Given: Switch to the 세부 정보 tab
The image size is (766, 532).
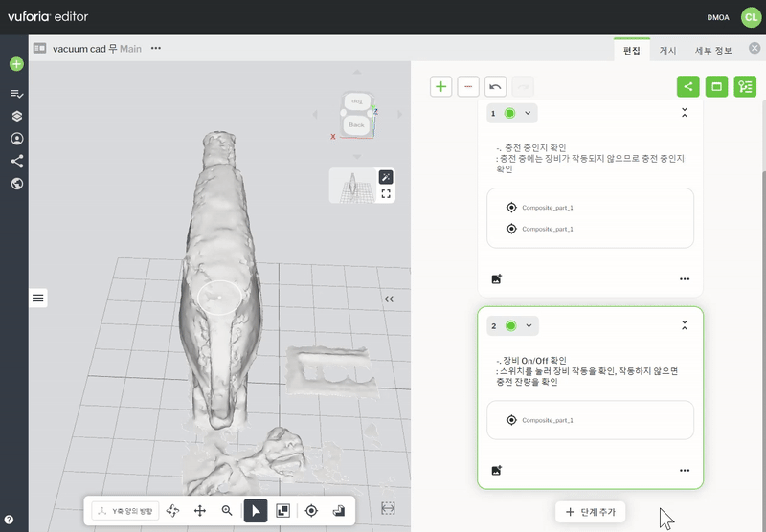Looking at the screenshot, I should tap(713, 50).
